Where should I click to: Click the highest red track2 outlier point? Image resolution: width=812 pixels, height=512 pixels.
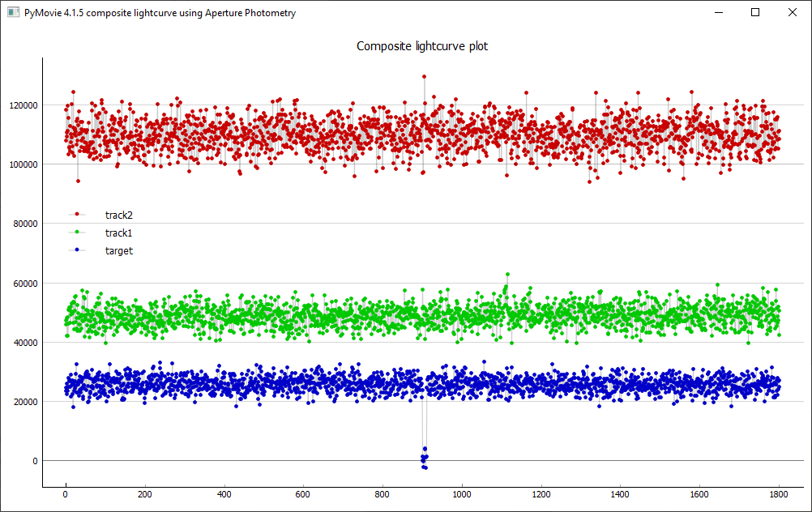(424, 77)
